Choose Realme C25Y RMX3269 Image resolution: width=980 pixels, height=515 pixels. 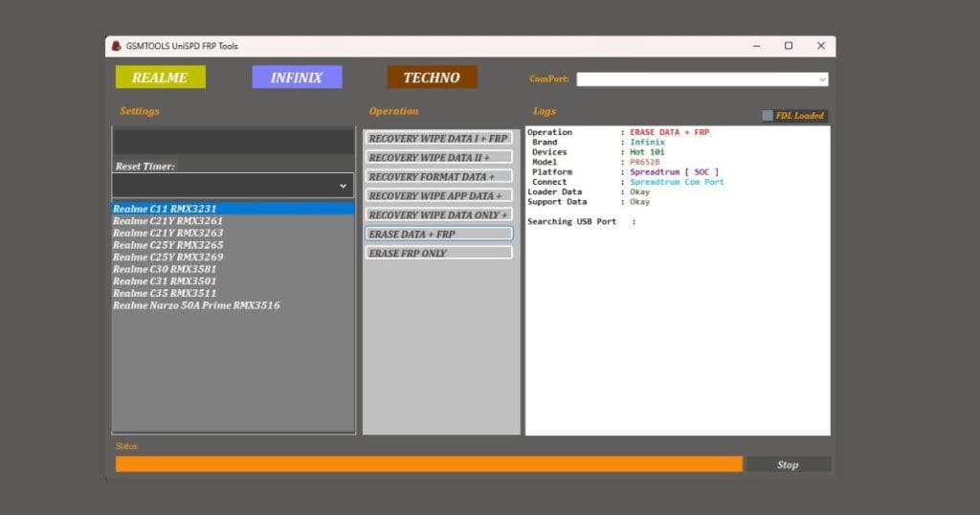[x=234, y=257]
